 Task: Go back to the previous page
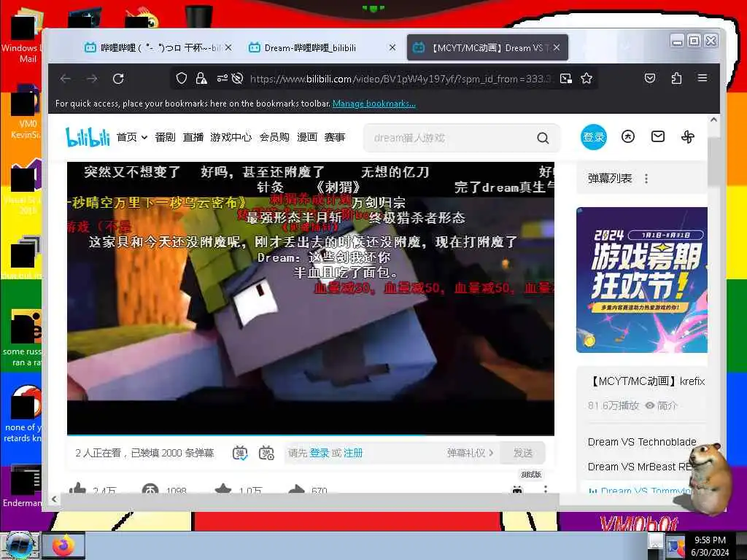pos(66,79)
